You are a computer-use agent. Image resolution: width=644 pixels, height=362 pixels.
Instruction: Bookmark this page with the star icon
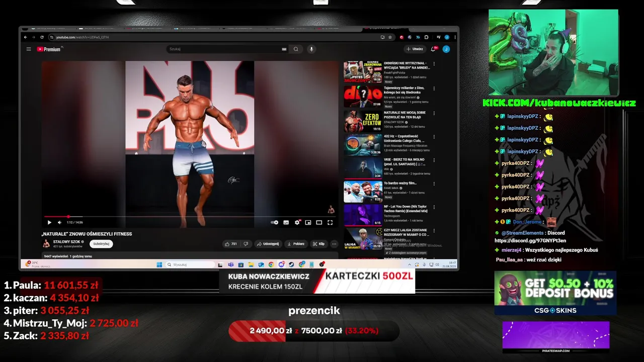pyautogui.click(x=390, y=37)
